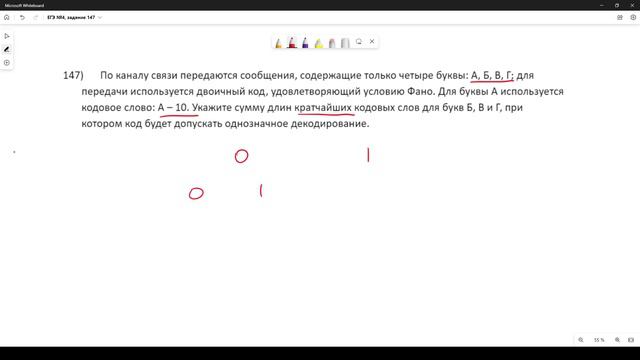Open the Create add-content panel
The height and width of the screenshot is (360, 640).
(7, 63)
